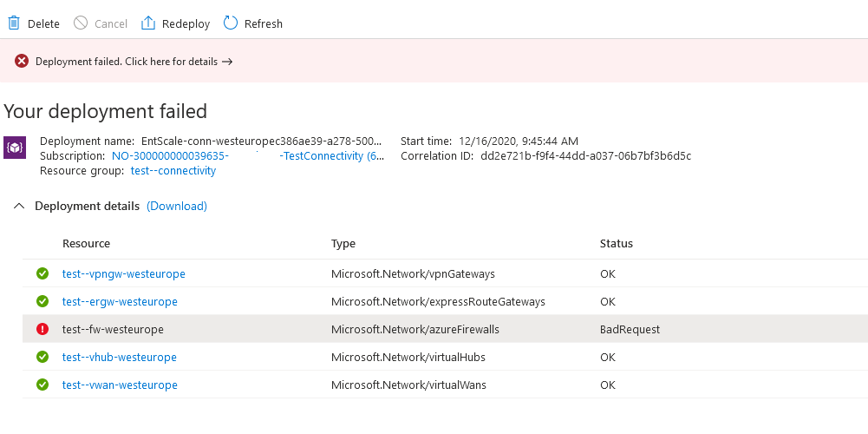Open the test--connectivity resource group link
This screenshot has width=868, height=434.
pos(173,171)
